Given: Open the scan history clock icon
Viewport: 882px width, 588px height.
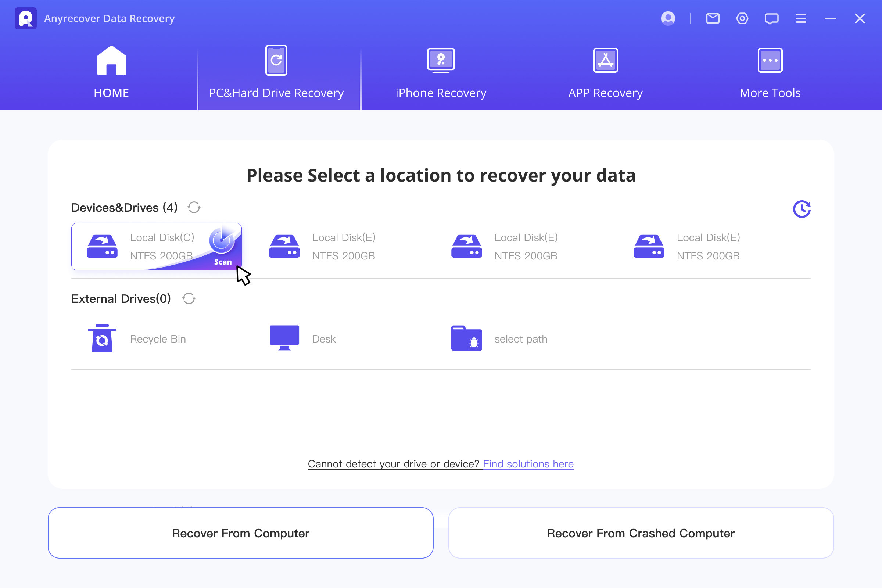Looking at the screenshot, I should tap(802, 209).
